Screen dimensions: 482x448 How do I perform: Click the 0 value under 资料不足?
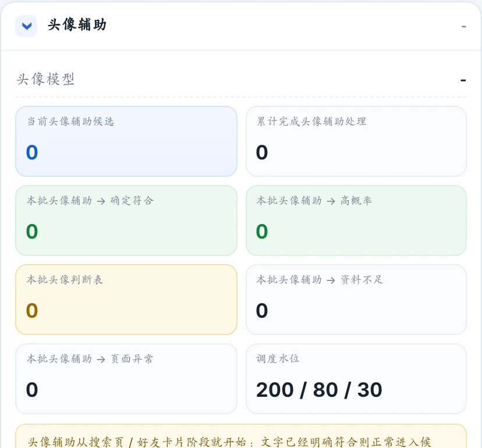pos(262,311)
